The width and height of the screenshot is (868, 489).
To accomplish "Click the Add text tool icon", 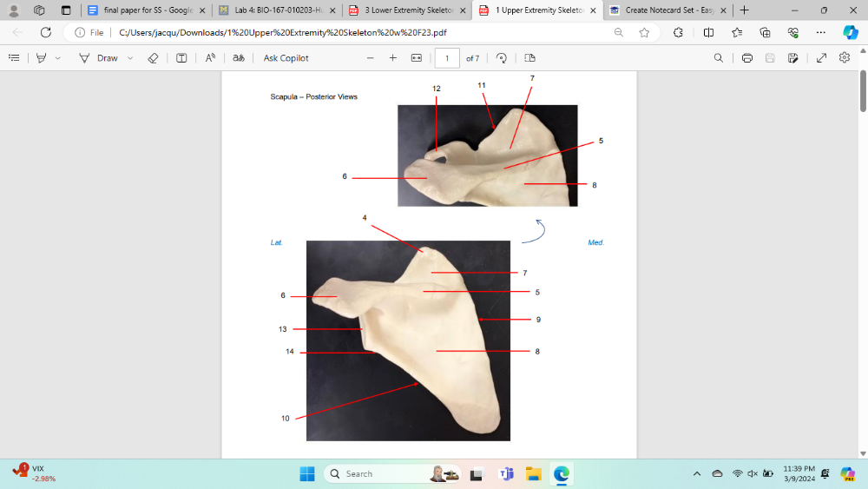I will pos(181,58).
